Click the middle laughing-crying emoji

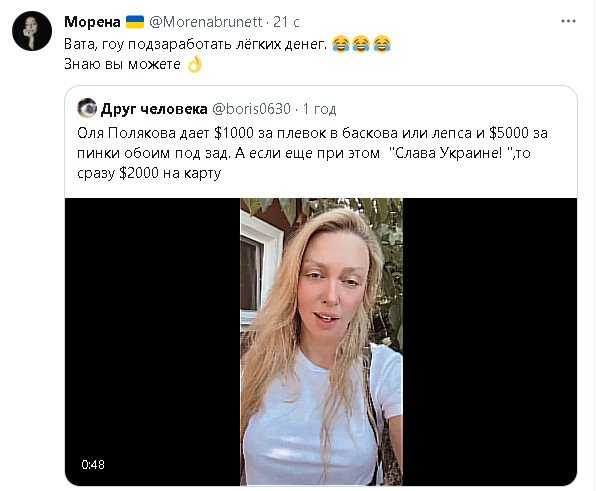[x=361, y=44]
